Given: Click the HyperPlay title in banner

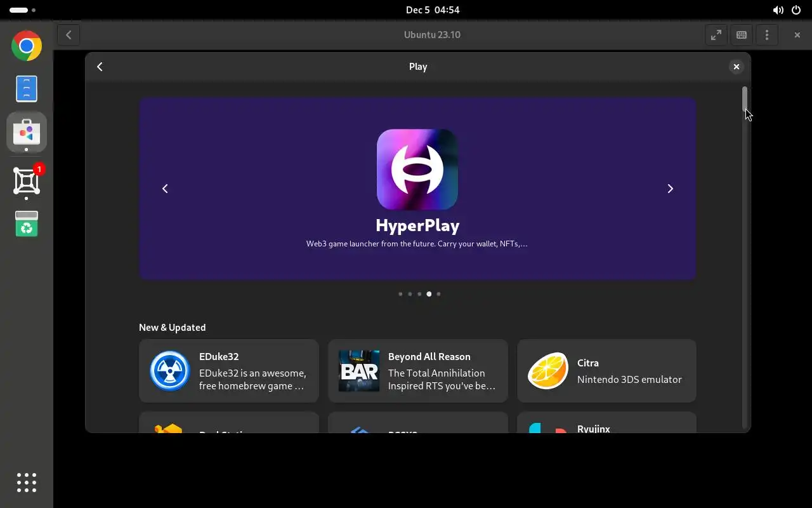Looking at the screenshot, I should (417, 225).
